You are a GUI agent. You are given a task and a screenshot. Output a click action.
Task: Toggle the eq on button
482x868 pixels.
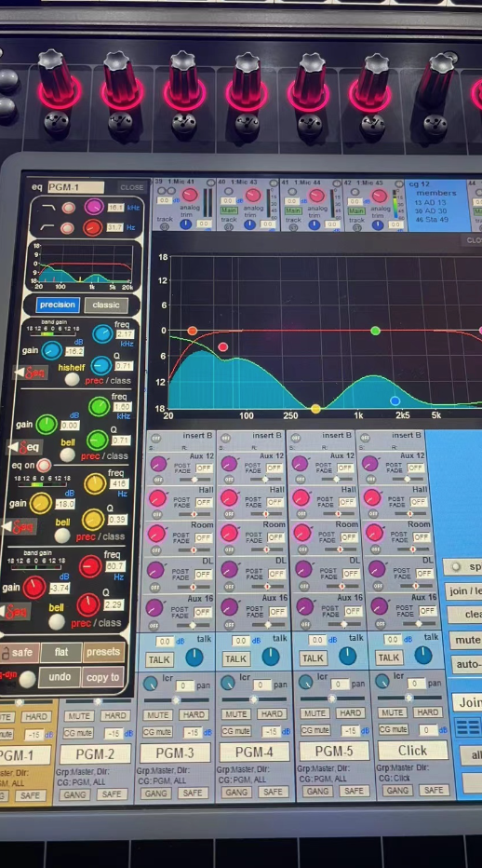click(x=43, y=465)
